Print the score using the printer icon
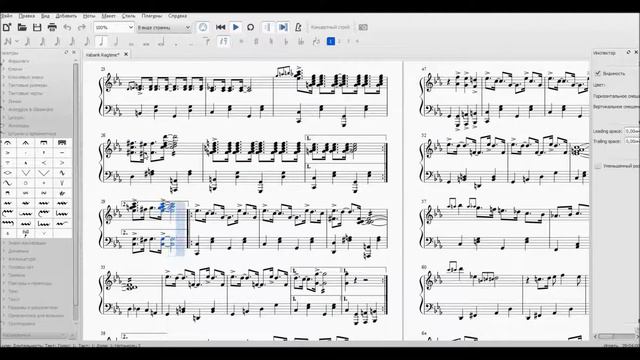 coord(52,27)
